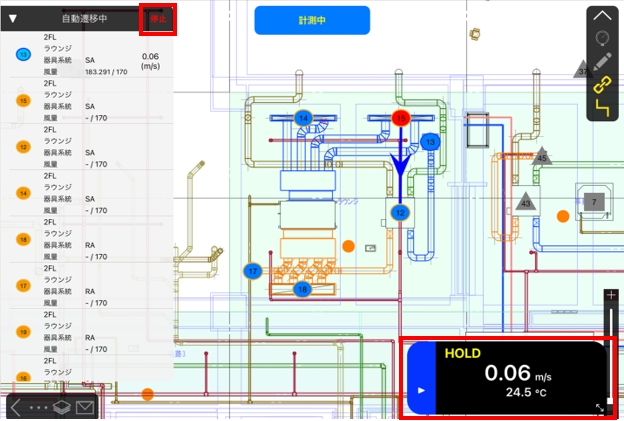Select the pencil edit tool
624x421 pixels.
coord(602,61)
